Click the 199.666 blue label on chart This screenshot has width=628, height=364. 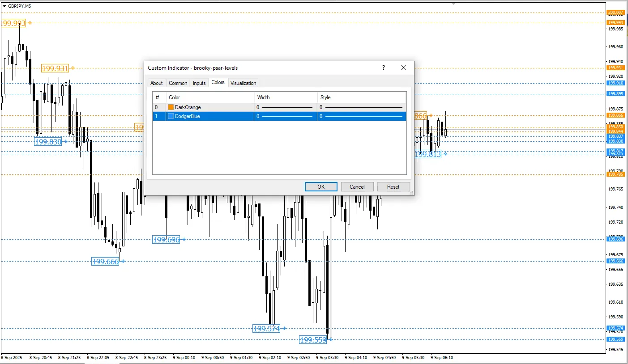pyautogui.click(x=105, y=262)
